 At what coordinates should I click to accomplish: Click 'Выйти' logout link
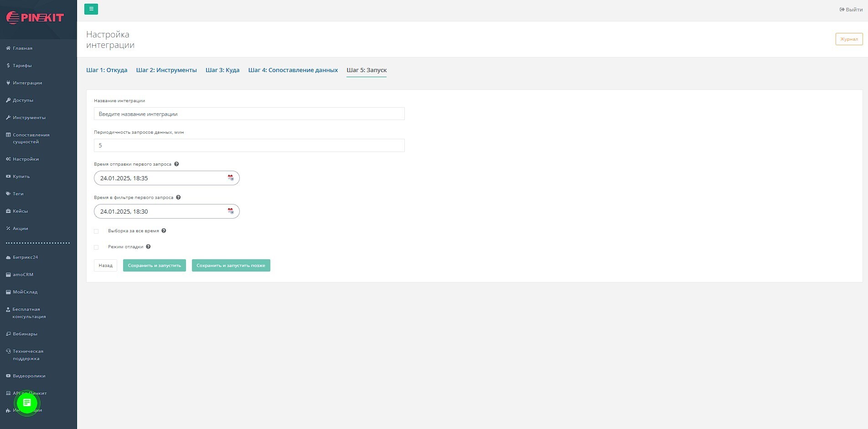(851, 10)
